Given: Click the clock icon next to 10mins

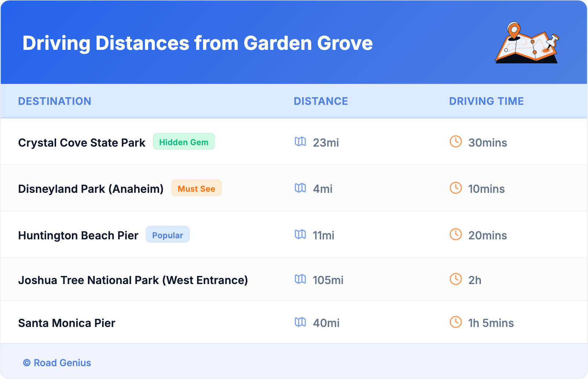Looking at the screenshot, I should pos(456,188).
